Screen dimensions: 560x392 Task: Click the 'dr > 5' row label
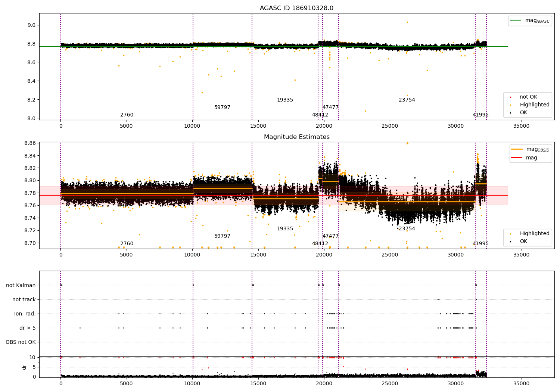coord(28,328)
